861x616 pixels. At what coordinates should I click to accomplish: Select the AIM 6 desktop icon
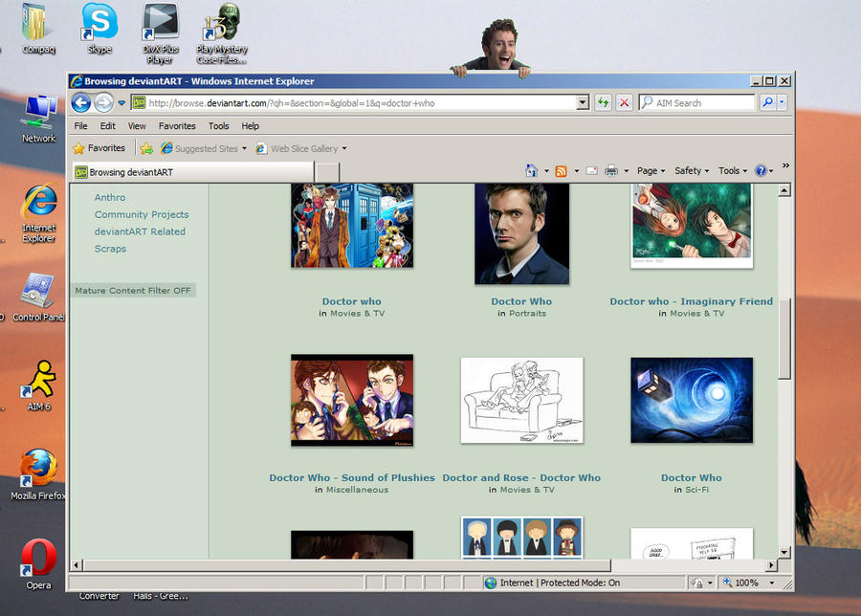coord(38,386)
